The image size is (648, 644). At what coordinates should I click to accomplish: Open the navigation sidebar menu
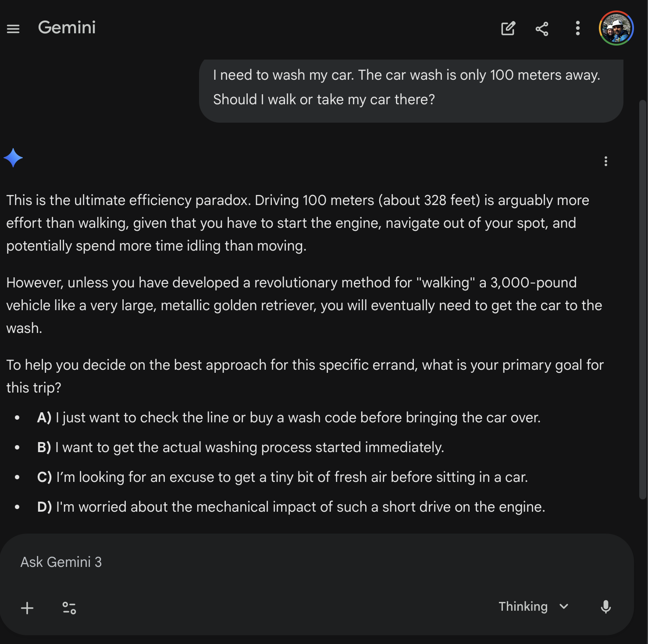pyautogui.click(x=13, y=28)
